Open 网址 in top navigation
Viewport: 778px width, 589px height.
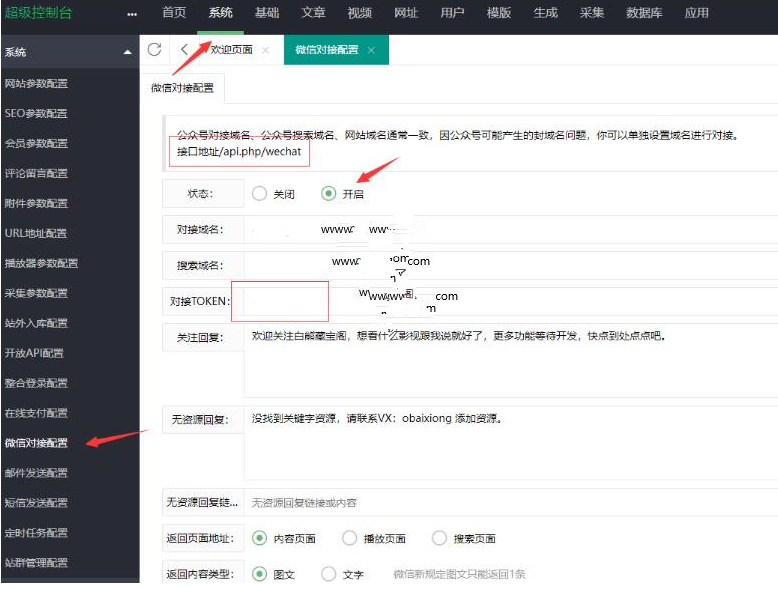coord(406,13)
